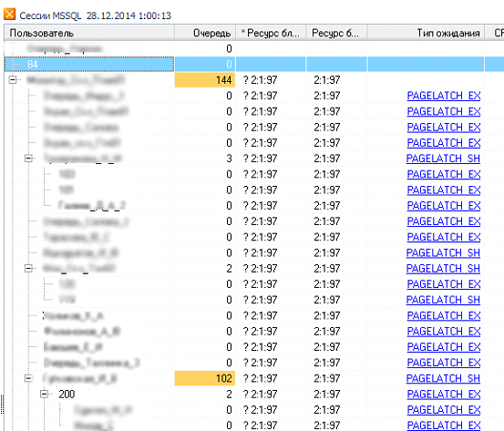The height and width of the screenshot is (431, 504).
Task: Click the Тип ожидания column header
Action: [426, 33]
